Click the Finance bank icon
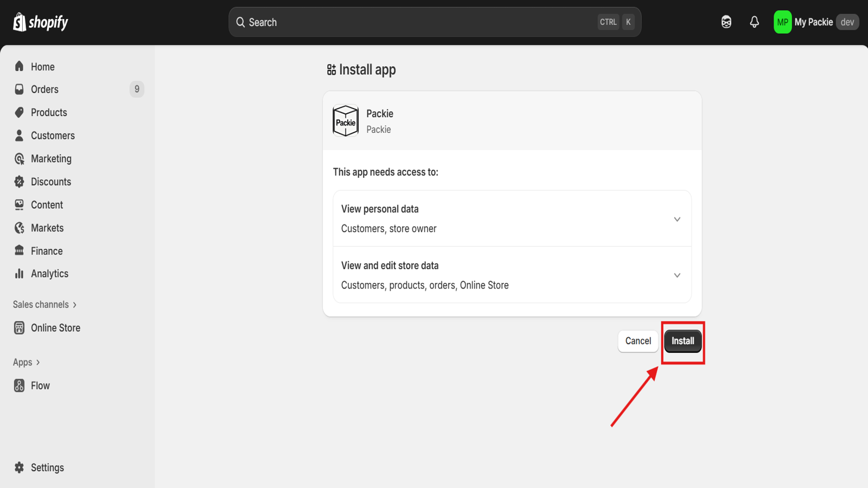 pyautogui.click(x=20, y=251)
